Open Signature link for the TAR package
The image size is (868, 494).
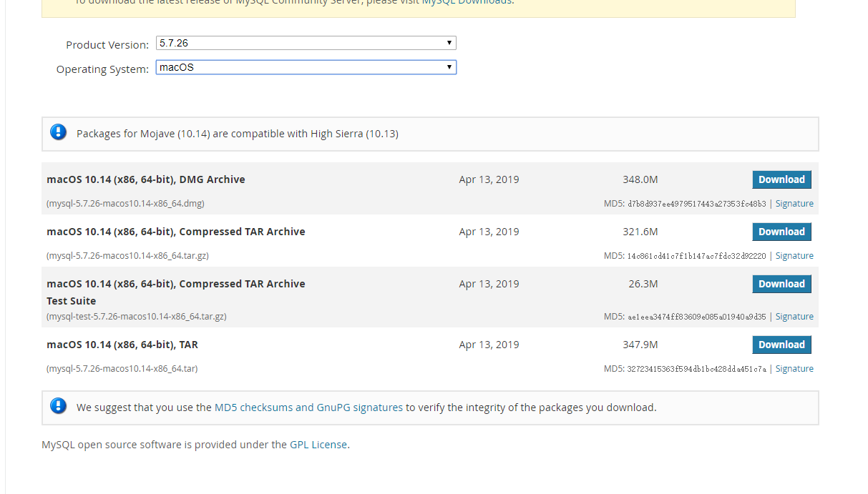794,369
